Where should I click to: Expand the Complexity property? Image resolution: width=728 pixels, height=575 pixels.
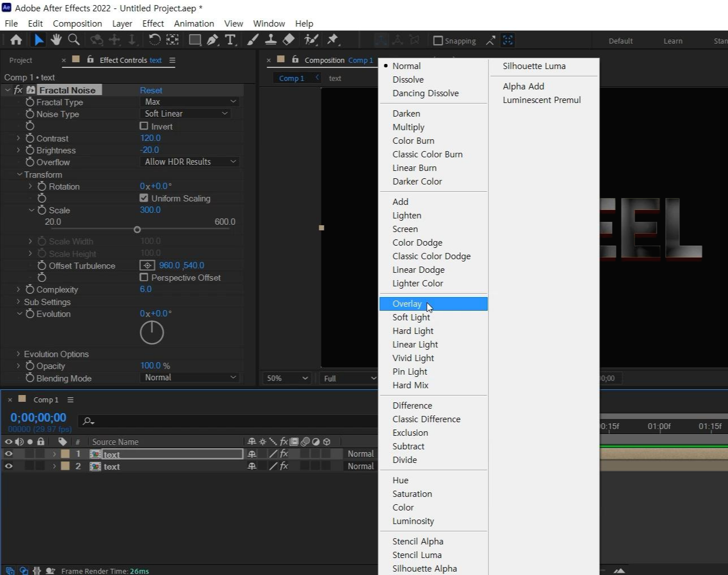point(18,289)
